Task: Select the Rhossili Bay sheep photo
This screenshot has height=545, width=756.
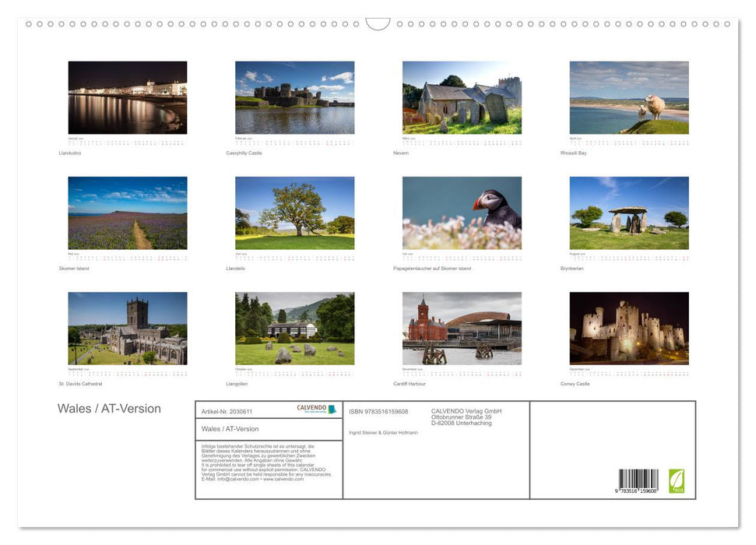Action: [630, 97]
